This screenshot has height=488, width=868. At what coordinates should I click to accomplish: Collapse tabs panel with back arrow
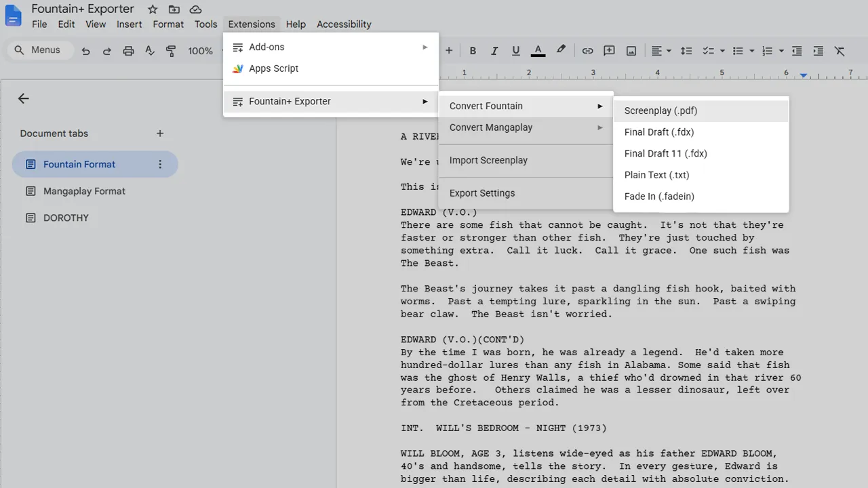(x=23, y=99)
